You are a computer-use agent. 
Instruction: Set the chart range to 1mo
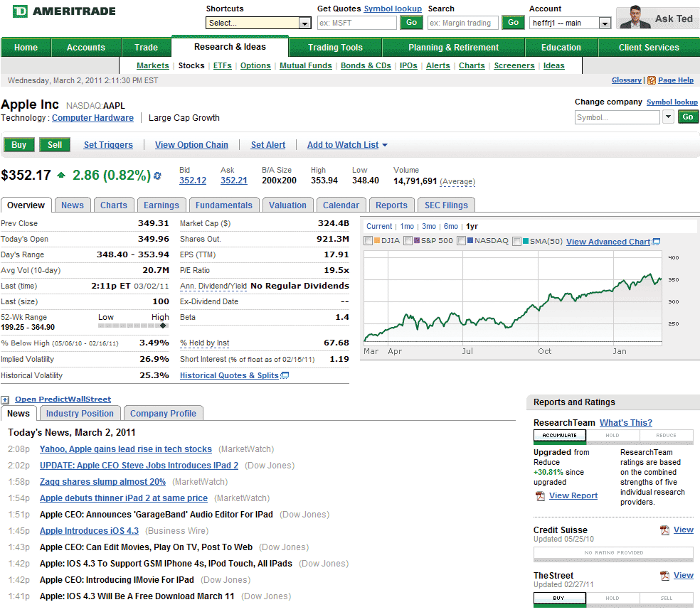tap(407, 227)
